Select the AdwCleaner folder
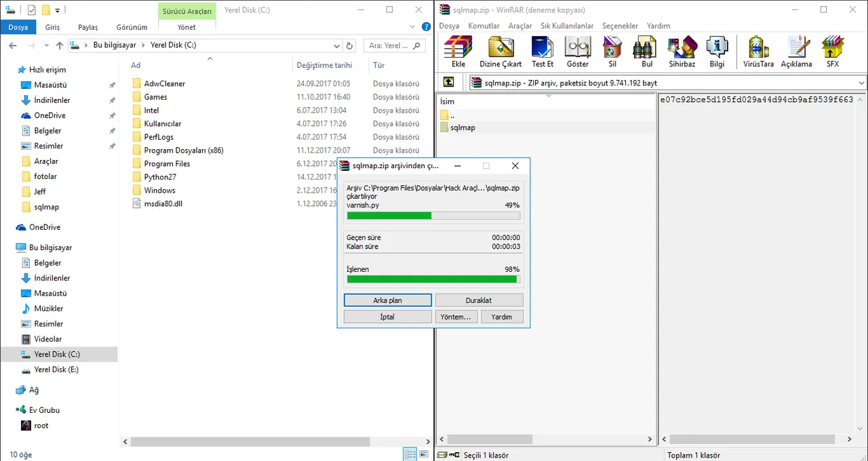Viewport: 868px width, 461px height. (164, 83)
